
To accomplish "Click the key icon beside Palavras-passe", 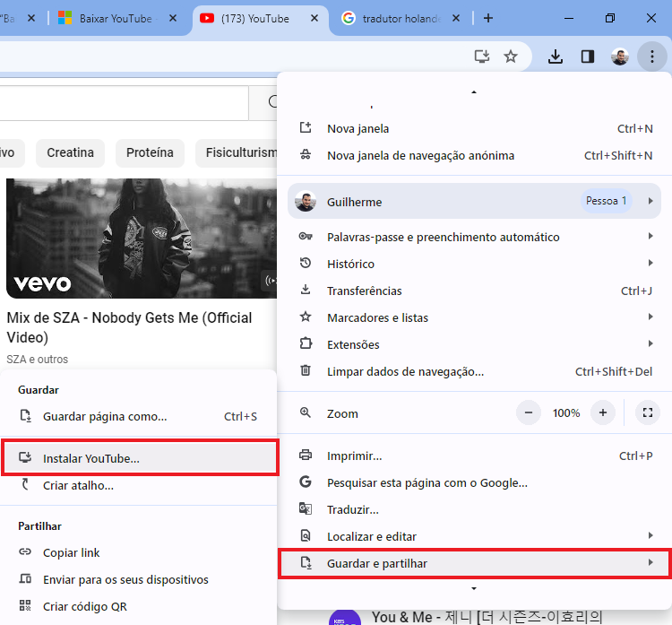I will pos(306,237).
